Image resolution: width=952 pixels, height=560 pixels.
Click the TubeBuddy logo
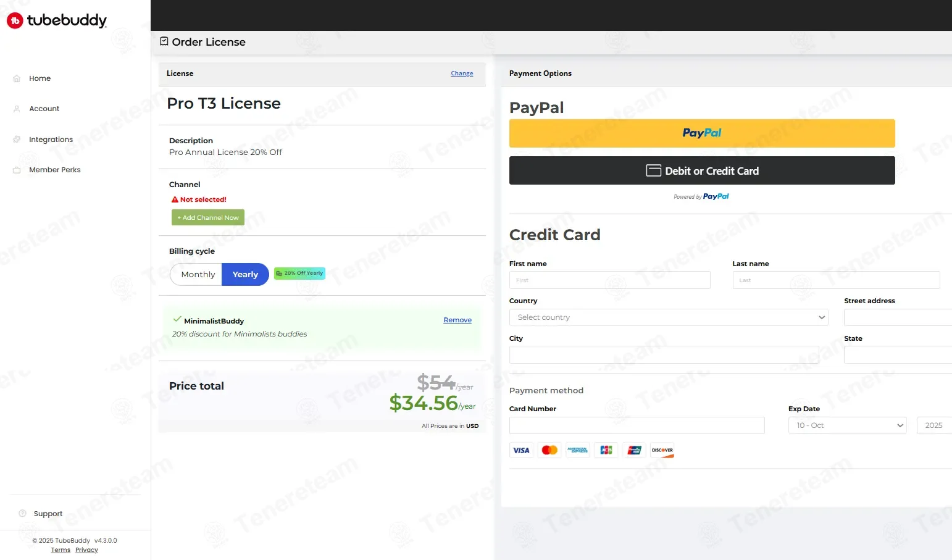click(57, 20)
